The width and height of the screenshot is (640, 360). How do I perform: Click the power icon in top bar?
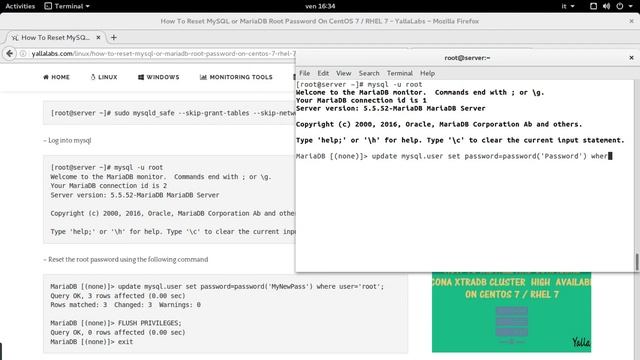(620, 6)
